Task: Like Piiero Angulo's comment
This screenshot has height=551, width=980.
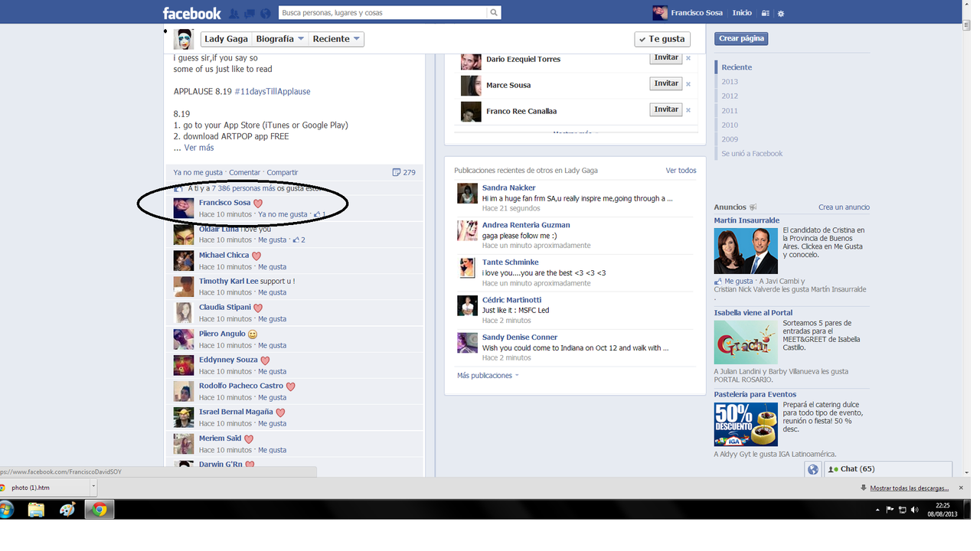Action: (x=272, y=345)
